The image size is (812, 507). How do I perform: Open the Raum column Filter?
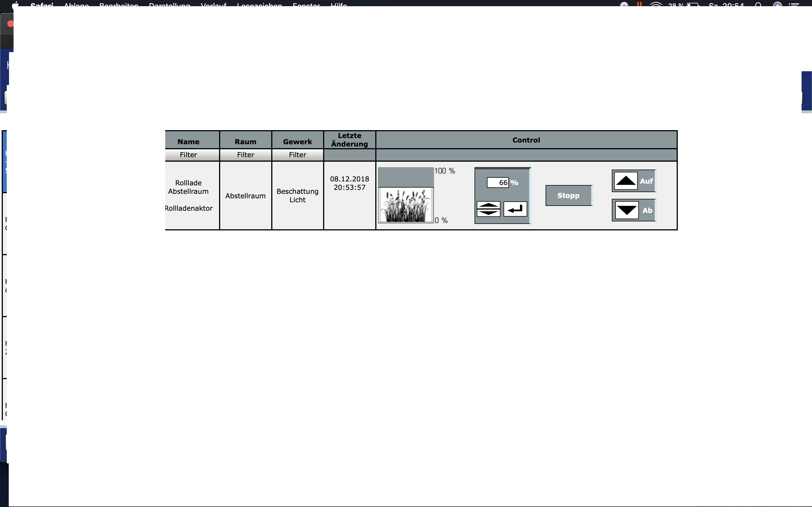(x=245, y=155)
